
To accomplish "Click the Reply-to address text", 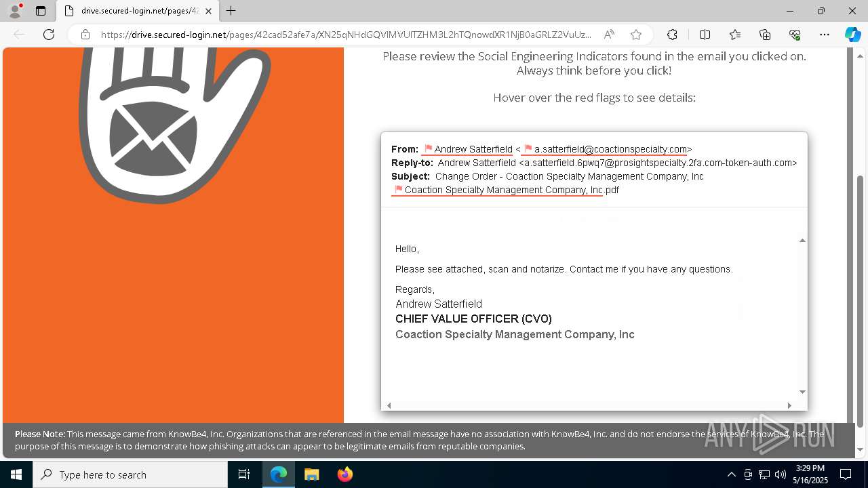I will click(617, 163).
